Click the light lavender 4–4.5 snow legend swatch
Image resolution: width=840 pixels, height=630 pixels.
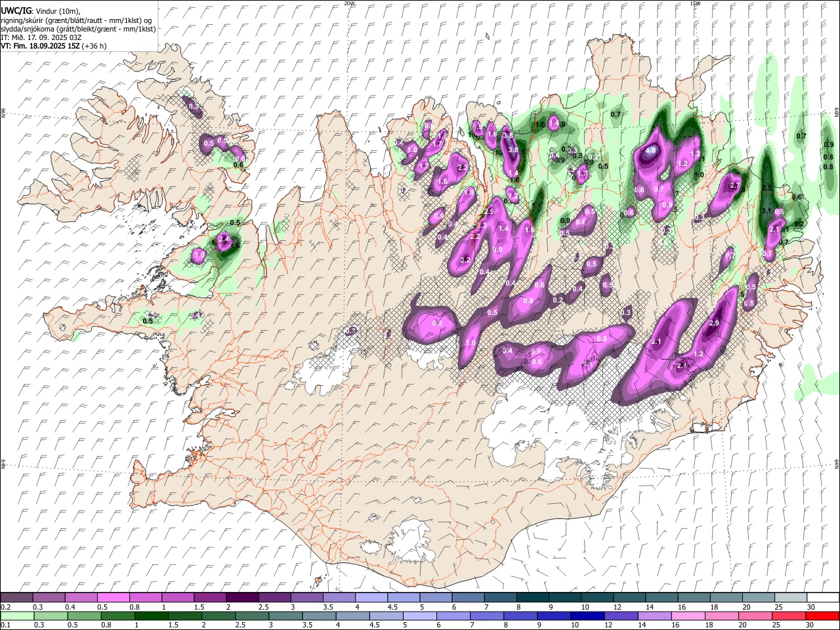coord(371,598)
